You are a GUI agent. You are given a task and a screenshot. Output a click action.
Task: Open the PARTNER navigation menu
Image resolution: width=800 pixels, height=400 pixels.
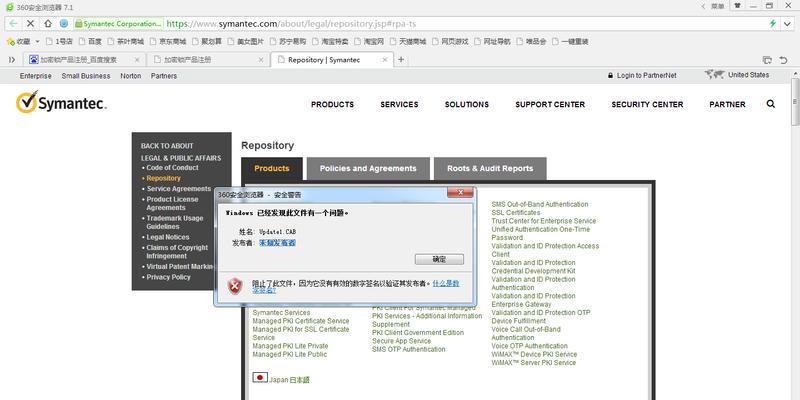(727, 104)
